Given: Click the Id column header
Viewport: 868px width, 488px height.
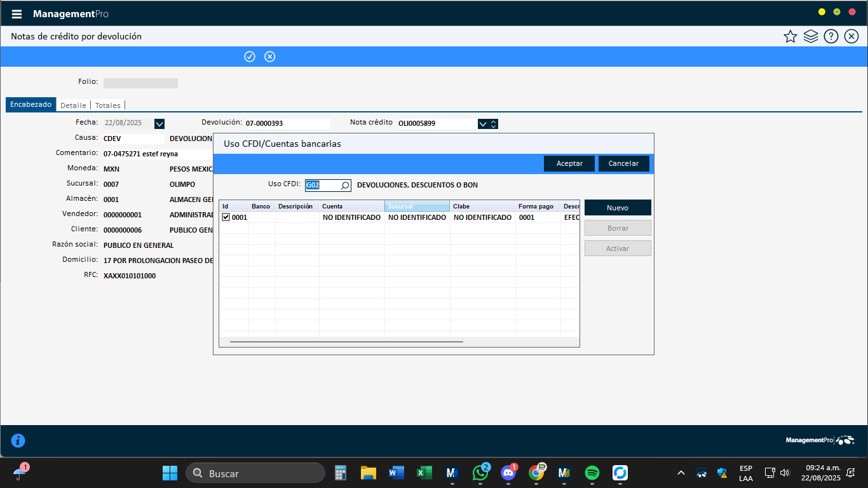Looking at the screenshot, I should (234, 207).
